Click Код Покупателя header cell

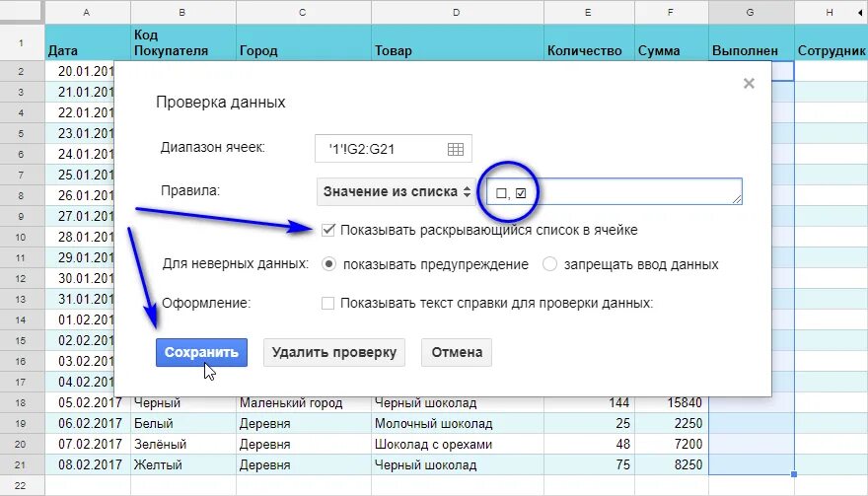183,42
